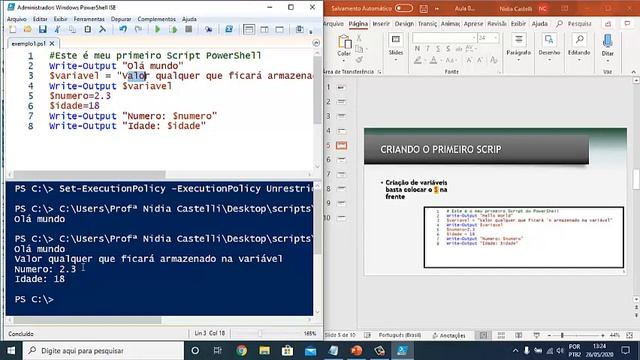
Task: Collapse the script pane chevron in ISE
Action: click(316, 43)
